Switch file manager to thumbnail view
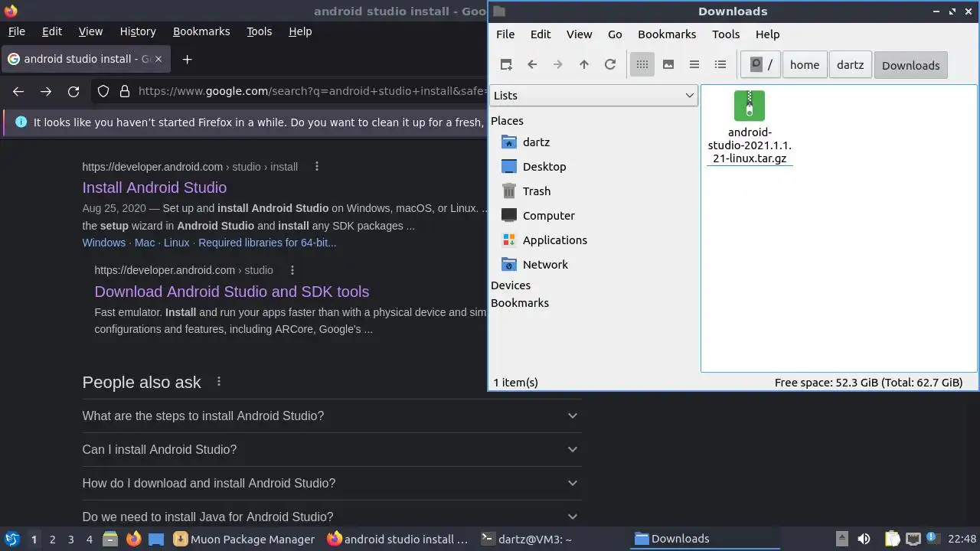Screen dimensions: 980x551 click(x=668, y=65)
